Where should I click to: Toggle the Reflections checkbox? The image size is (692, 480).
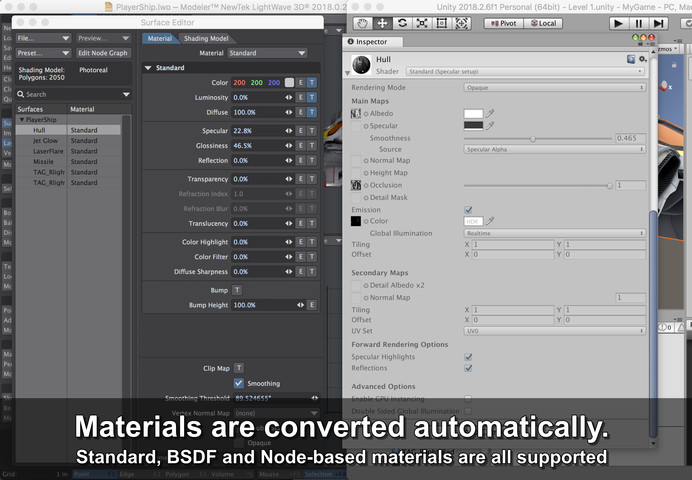point(468,368)
